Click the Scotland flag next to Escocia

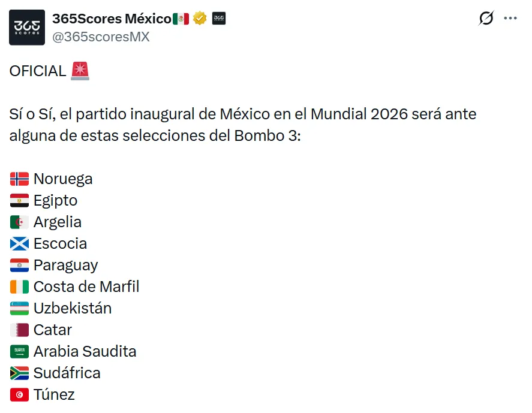pyautogui.click(x=19, y=243)
